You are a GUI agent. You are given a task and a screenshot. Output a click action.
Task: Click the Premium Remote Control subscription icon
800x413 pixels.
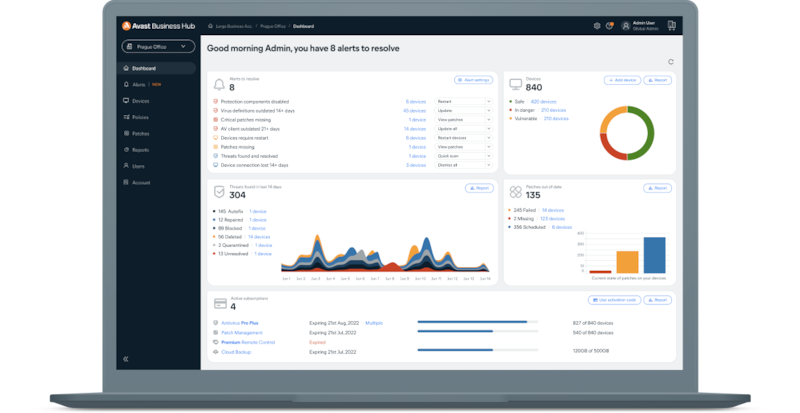point(215,342)
